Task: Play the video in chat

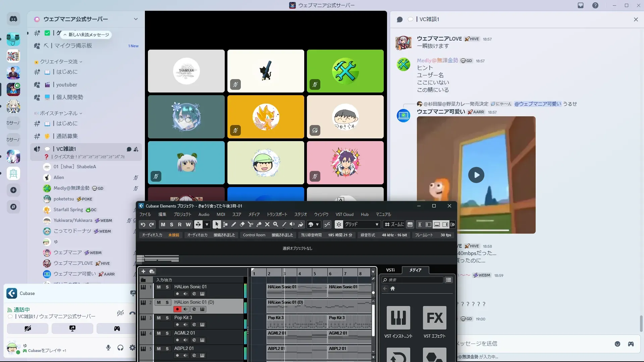Action: point(476,175)
